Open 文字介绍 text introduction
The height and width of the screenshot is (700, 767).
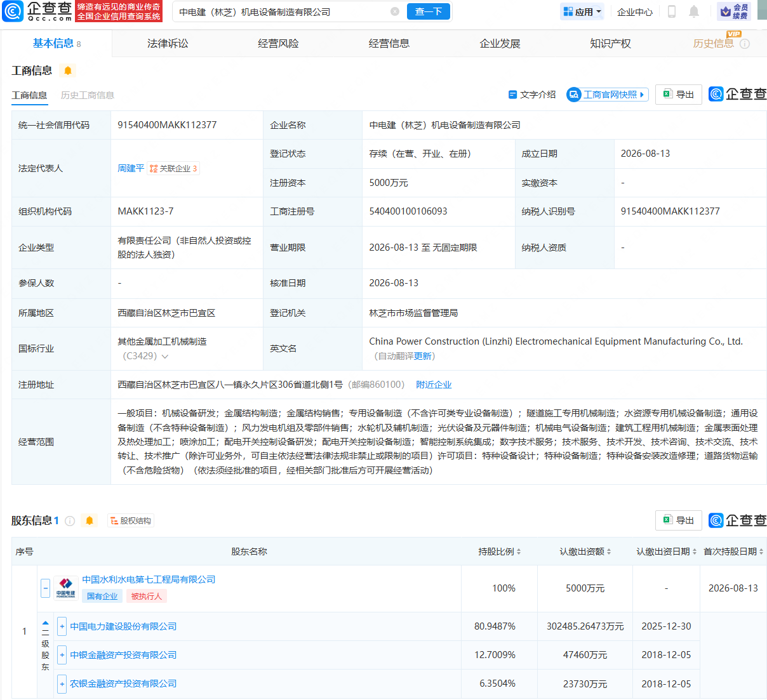[x=532, y=95]
